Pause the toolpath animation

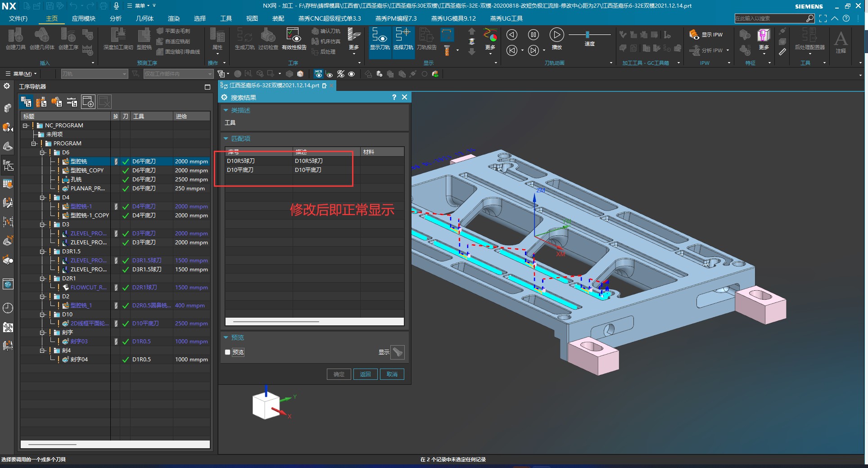[x=533, y=35]
